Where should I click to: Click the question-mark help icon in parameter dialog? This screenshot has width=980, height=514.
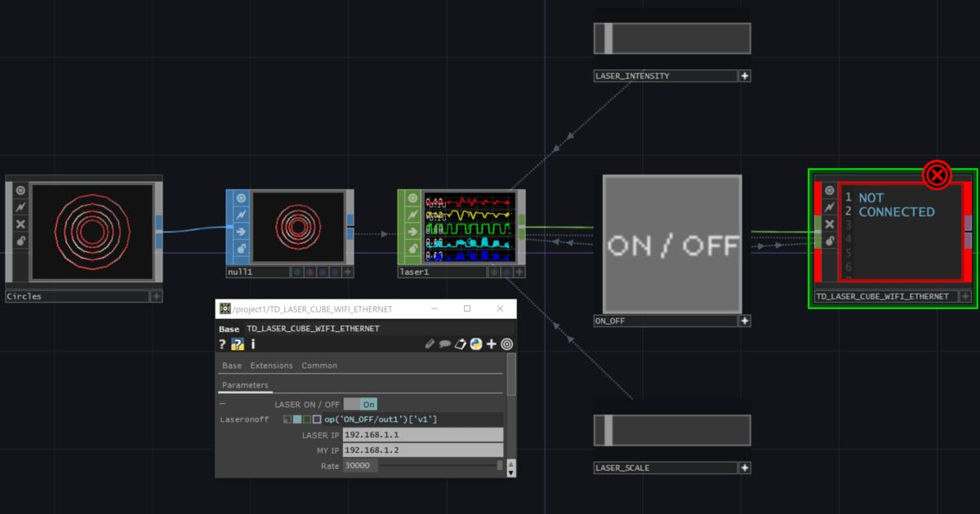221,343
